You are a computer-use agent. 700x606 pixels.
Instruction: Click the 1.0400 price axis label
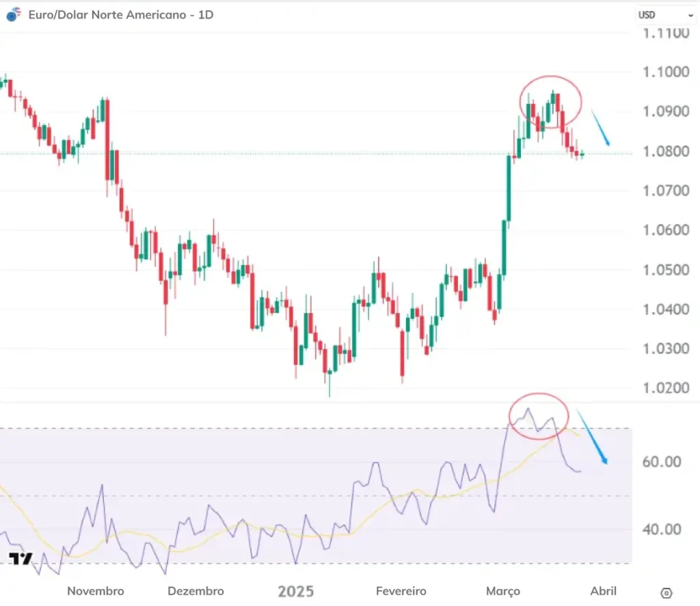tap(666, 309)
